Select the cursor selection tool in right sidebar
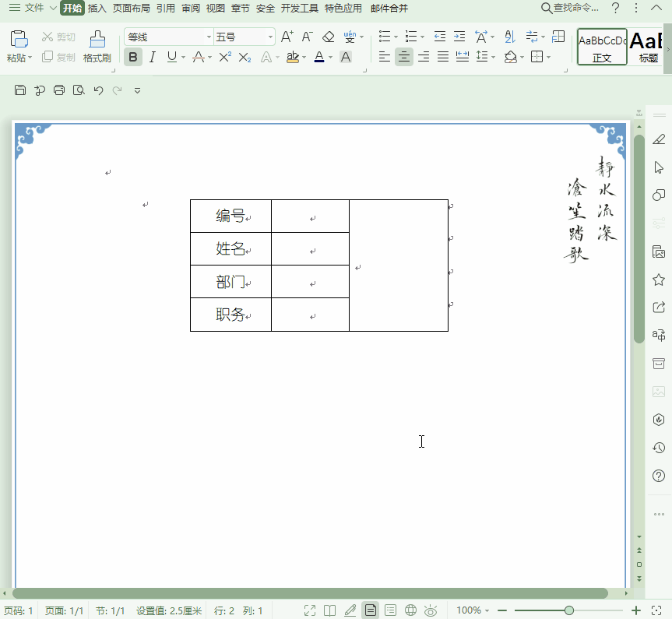Image resolution: width=672 pixels, height=619 pixels. coord(658,167)
